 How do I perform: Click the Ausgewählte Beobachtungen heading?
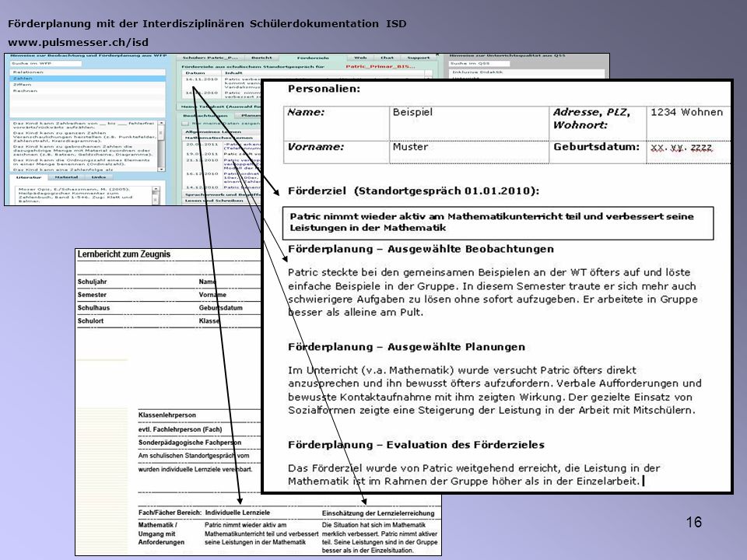pyautogui.click(x=421, y=249)
